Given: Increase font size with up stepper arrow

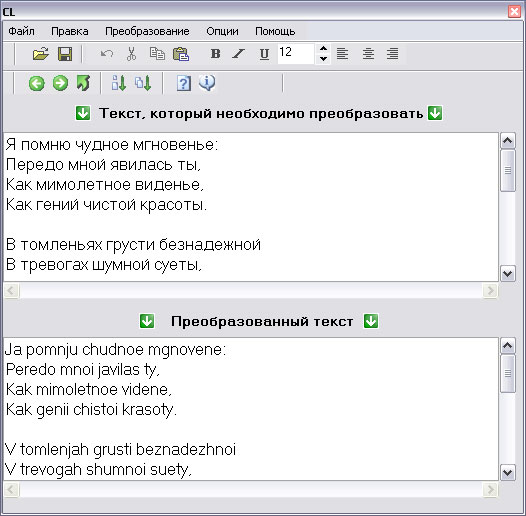Looking at the screenshot, I should pyautogui.click(x=323, y=49).
